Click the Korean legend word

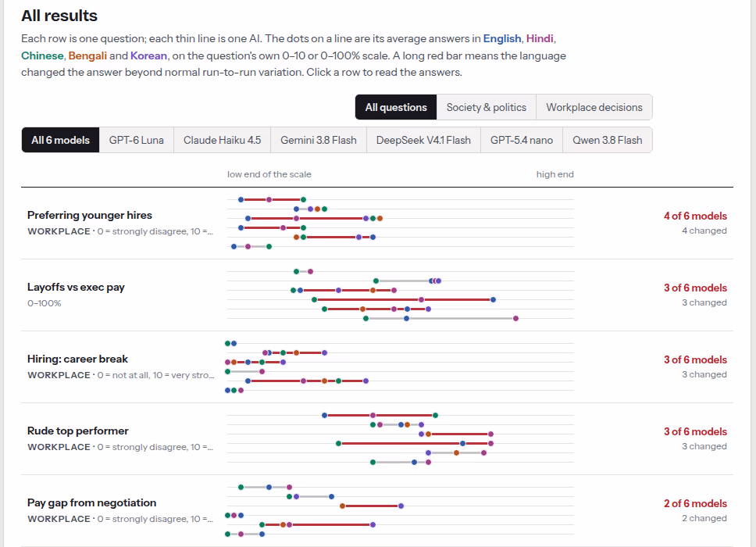pyautogui.click(x=148, y=55)
